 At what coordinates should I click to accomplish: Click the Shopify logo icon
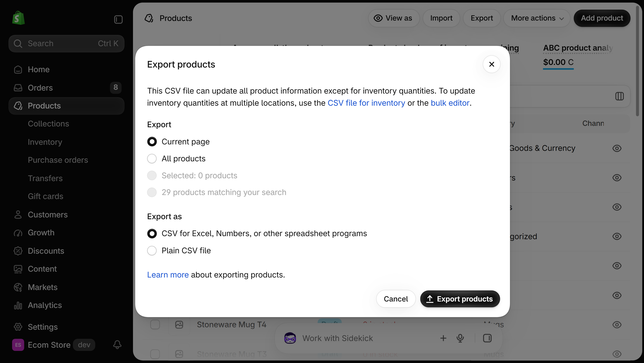pos(19,18)
